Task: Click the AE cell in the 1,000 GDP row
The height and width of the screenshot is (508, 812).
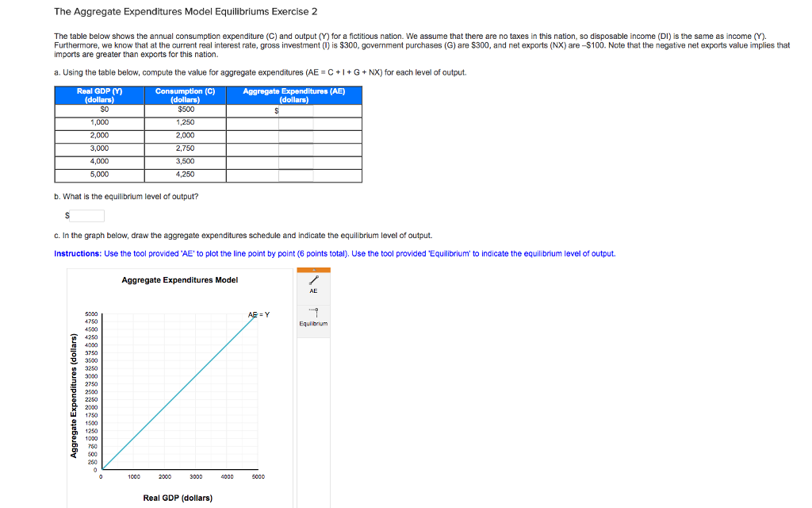Action: coord(297,122)
